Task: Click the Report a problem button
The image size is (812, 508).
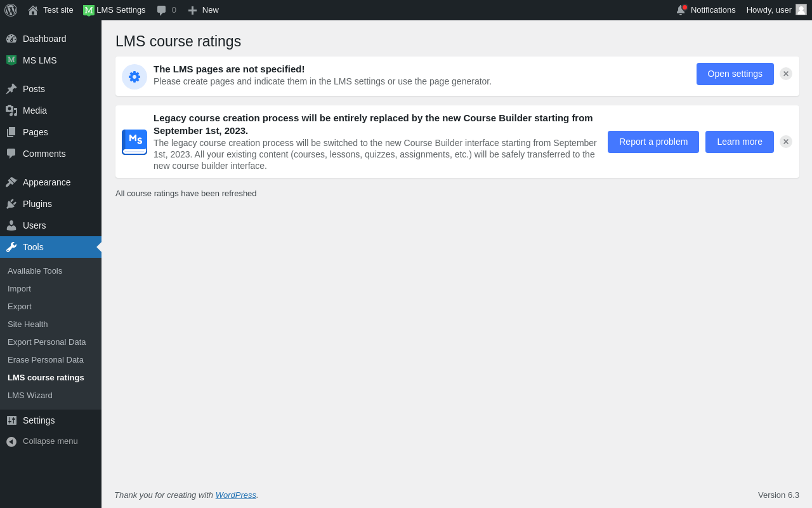Action: point(653,142)
